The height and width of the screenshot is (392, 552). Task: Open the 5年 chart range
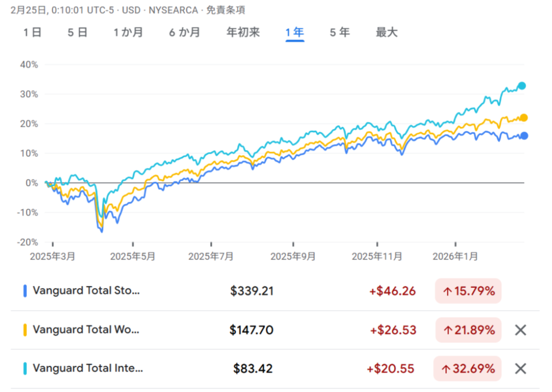coord(340,32)
